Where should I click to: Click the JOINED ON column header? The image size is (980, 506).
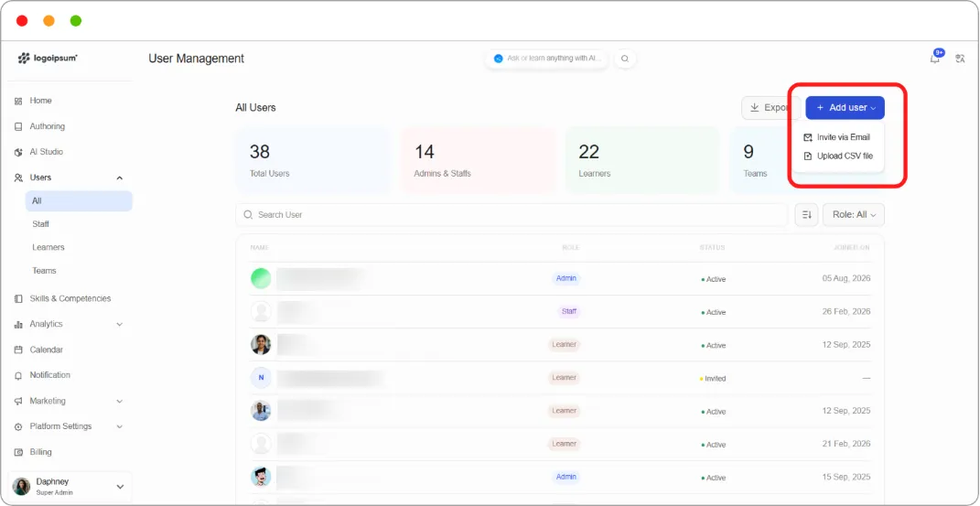pos(851,248)
